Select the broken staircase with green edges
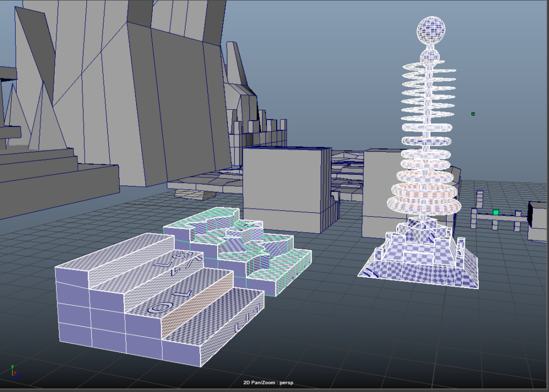 [x=241, y=247]
